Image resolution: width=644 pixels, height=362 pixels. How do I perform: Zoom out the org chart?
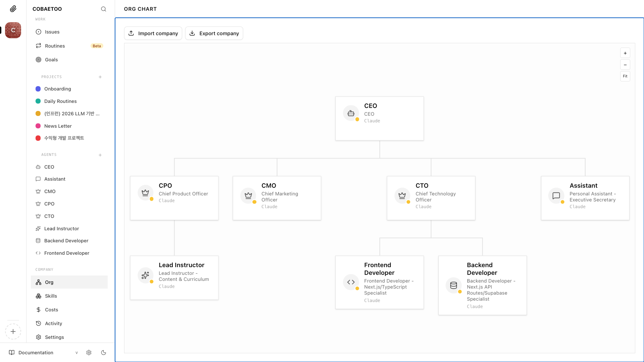click(x=625, y=65)
